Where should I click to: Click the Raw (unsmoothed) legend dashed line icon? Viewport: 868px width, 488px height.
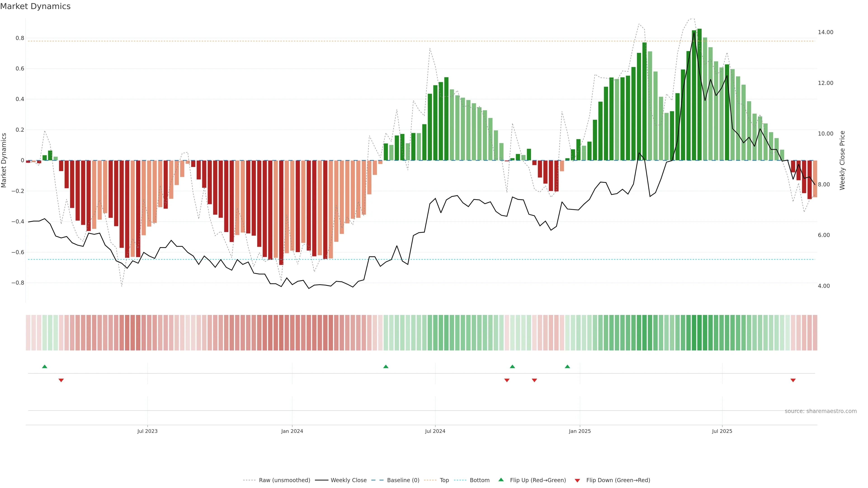pos(249,480)
